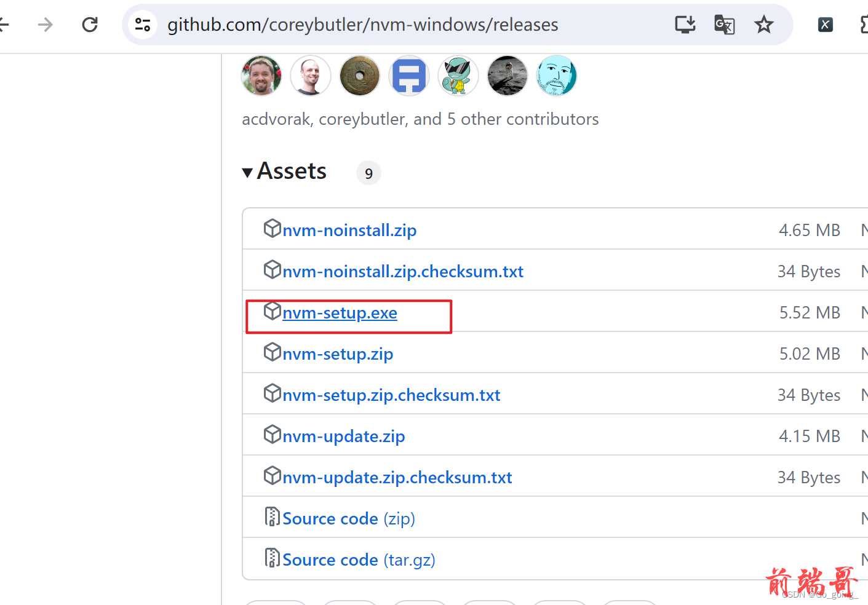Click package icon beside nvm-update.zip

coord(272,434)
